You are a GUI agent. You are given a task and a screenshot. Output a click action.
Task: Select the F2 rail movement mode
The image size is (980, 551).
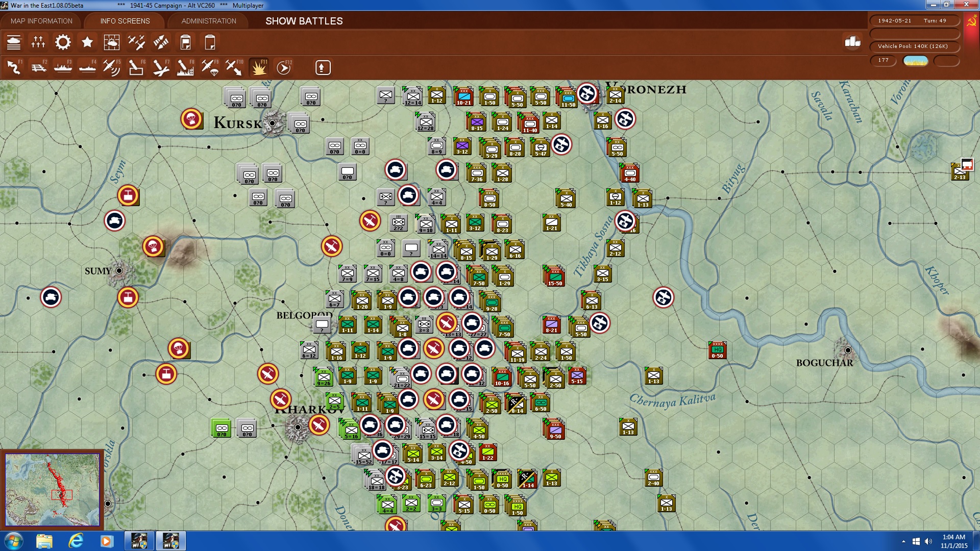(x=38, y=67)
